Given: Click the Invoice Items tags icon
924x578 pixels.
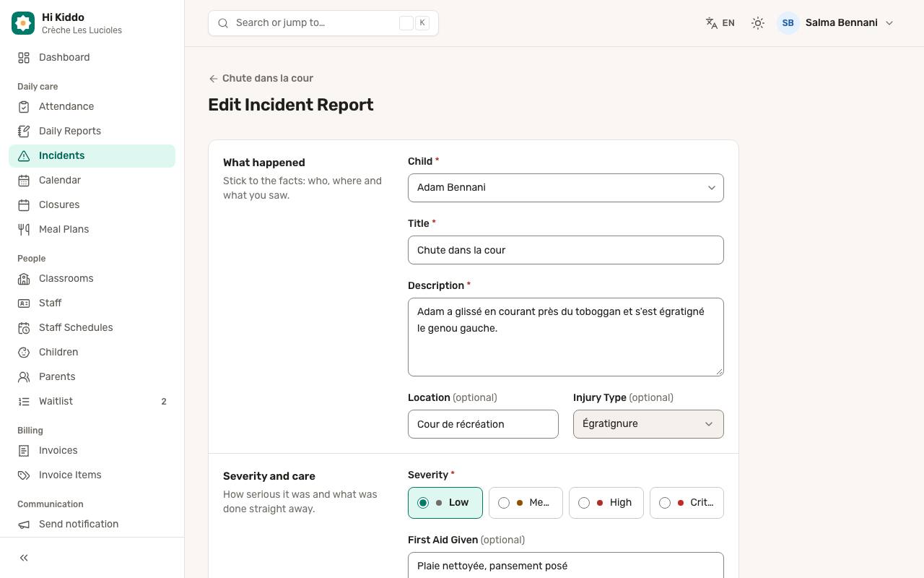Looking at the screenshot, I should (x=24, y=475).
